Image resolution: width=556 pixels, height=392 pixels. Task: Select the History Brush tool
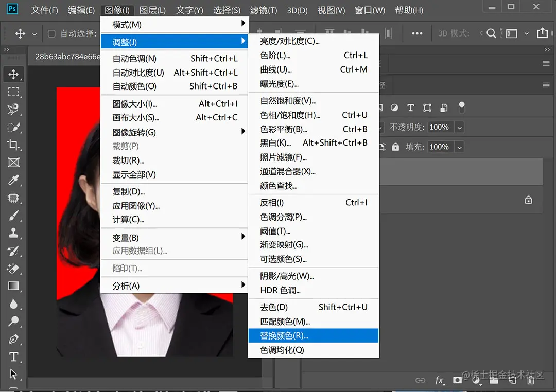(13, 251)
